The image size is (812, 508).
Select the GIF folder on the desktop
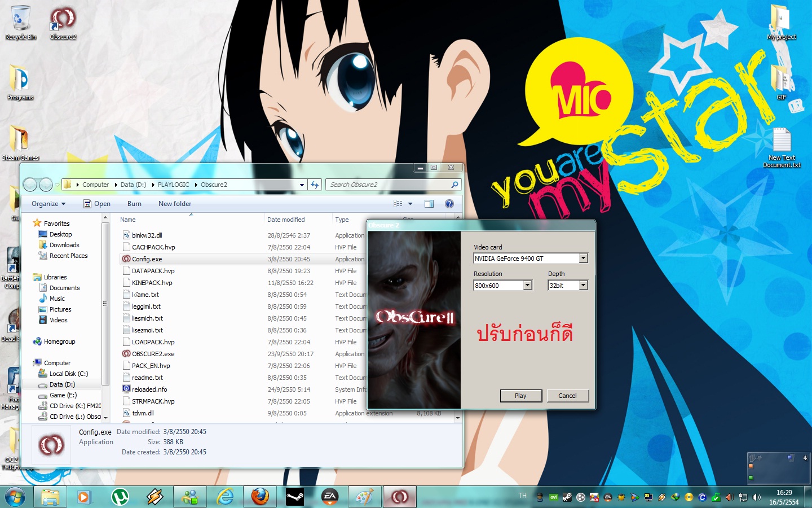(x=782, y=82)
